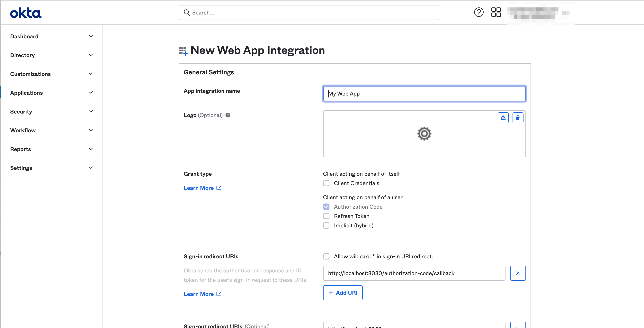Enable the Refresh Token grant type
Viewport: 644px width, 328px height.
(x=326, y=216)
